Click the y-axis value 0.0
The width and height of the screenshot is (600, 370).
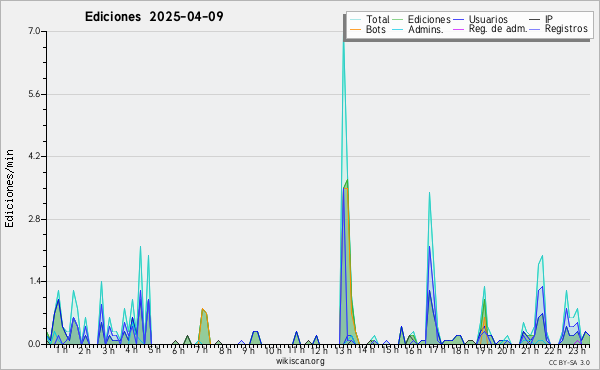click(x=34, y=344)
